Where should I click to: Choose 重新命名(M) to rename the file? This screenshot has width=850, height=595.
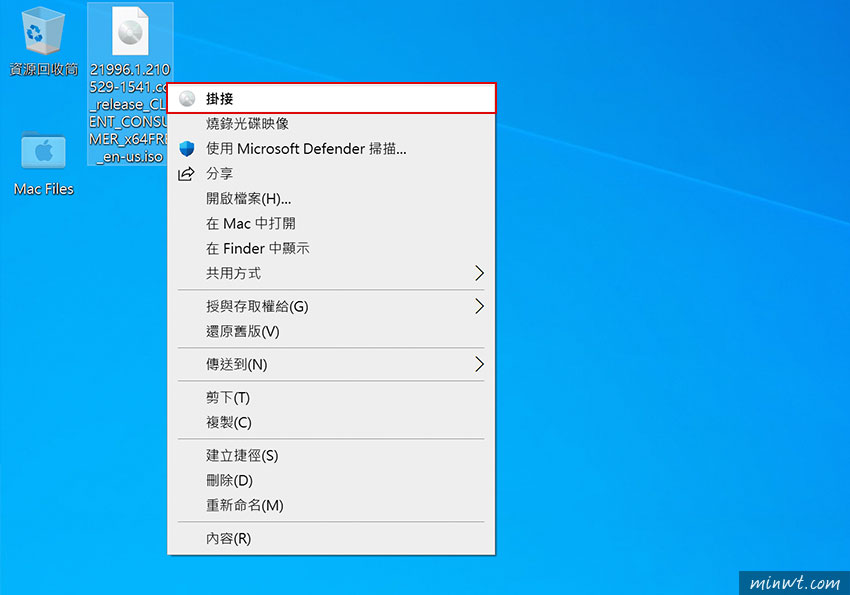[331, 505]
